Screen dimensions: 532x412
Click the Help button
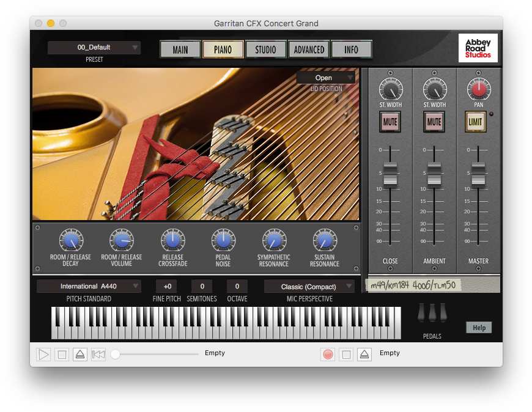click(479, 328)
